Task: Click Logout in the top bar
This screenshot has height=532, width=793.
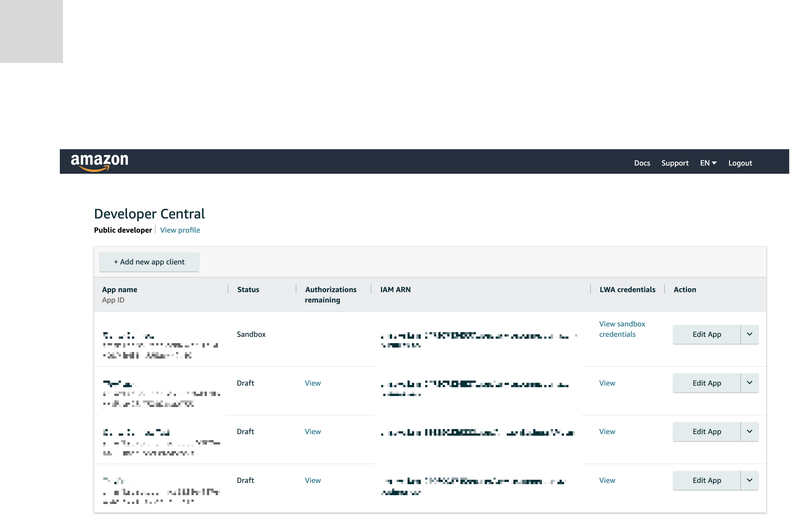Action: [x=740, y=163]
